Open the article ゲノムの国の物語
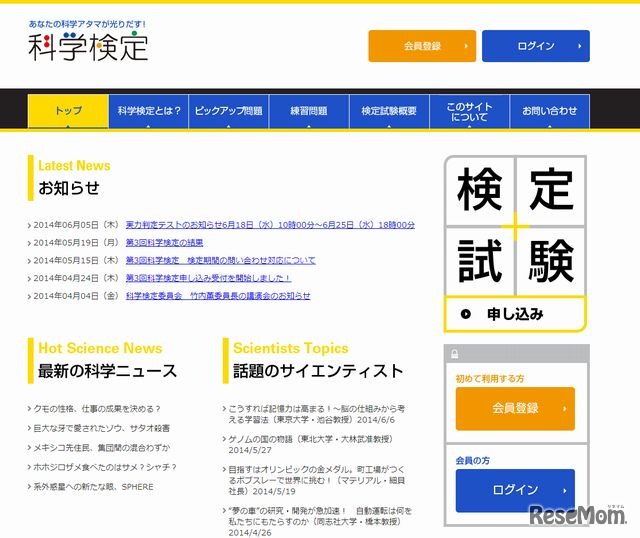 tap(311, 445)
